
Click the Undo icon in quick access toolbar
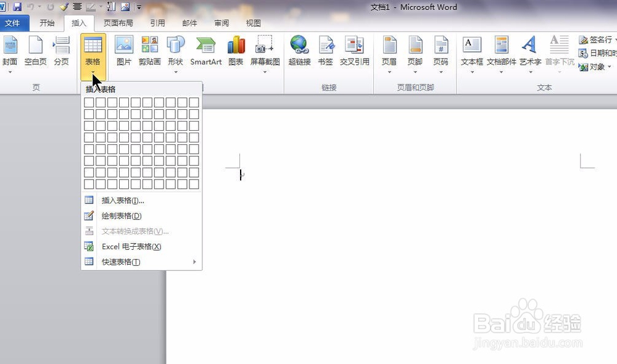click(x=31, y=7)
